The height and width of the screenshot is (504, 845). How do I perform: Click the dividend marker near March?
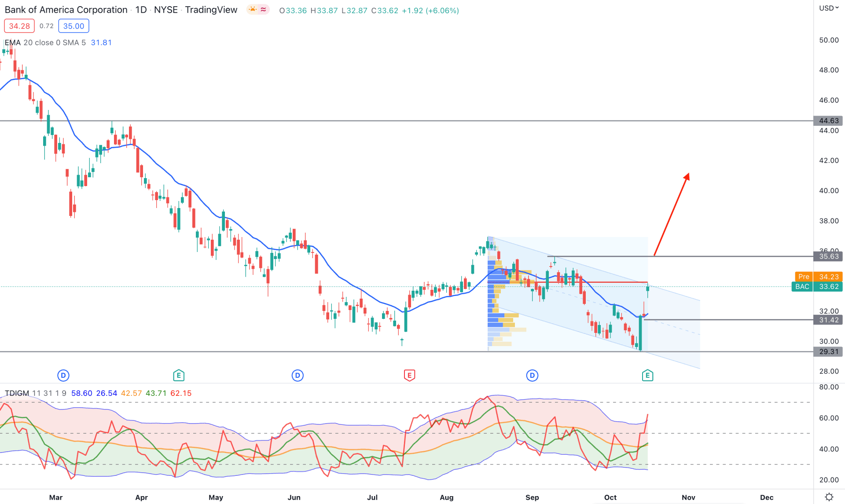pos(63,375)
